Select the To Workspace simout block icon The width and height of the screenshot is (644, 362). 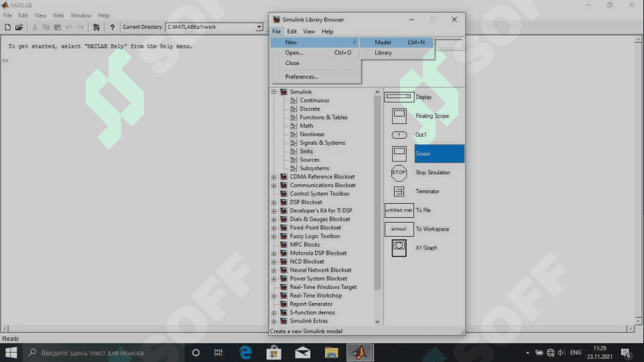(399, 229)
